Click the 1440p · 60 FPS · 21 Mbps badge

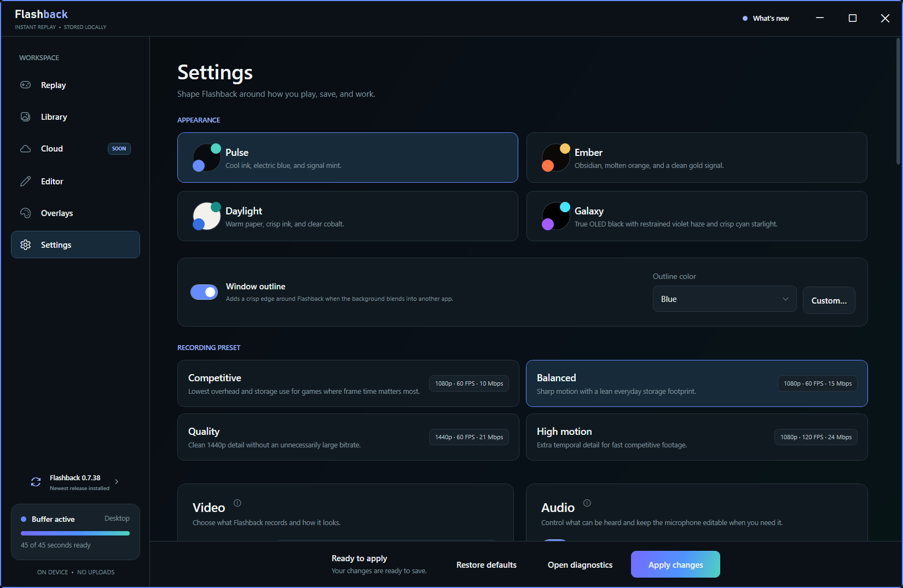point(469,437)
